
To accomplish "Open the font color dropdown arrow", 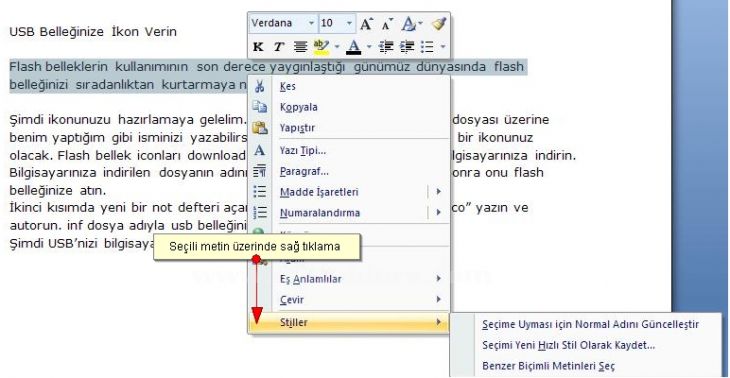I will (369, 47).
